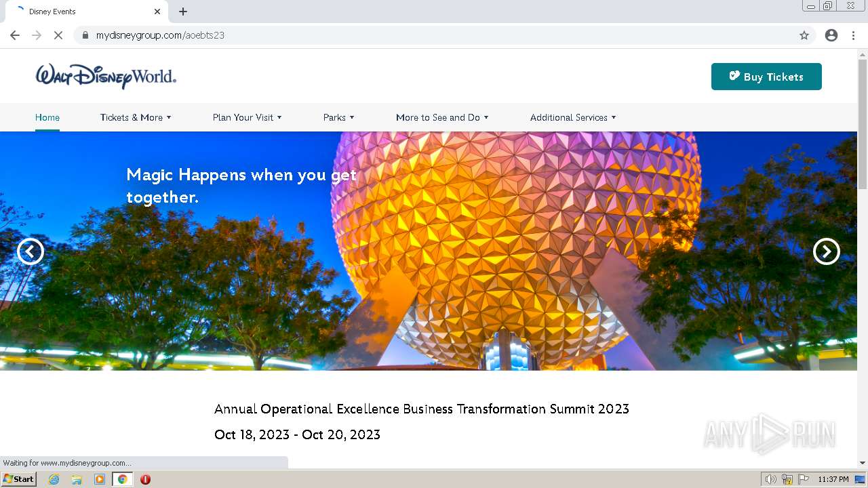Click the Magic Happens banner text
868x488 pixels.
(x=241, y=186)
